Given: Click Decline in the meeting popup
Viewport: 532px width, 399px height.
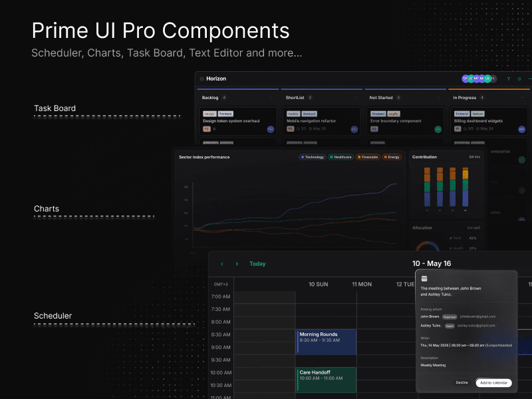Looking at the screenshot, I should coord(462,383).
